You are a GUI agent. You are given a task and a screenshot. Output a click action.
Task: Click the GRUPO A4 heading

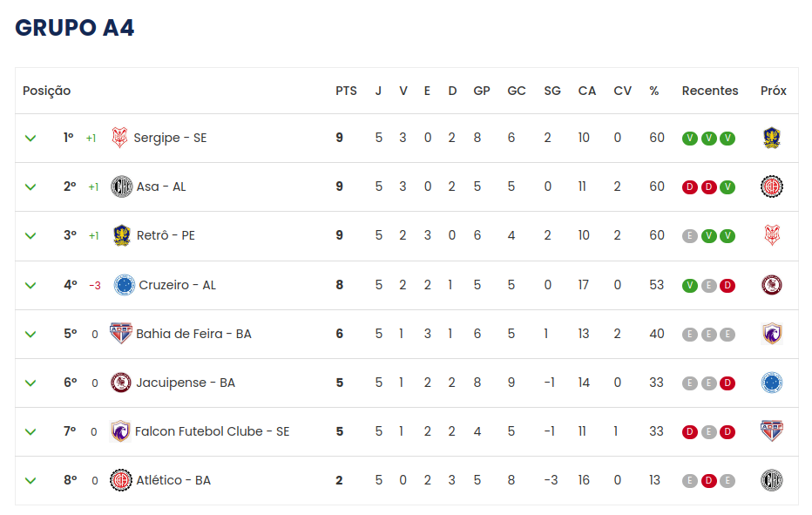(75, 28)
